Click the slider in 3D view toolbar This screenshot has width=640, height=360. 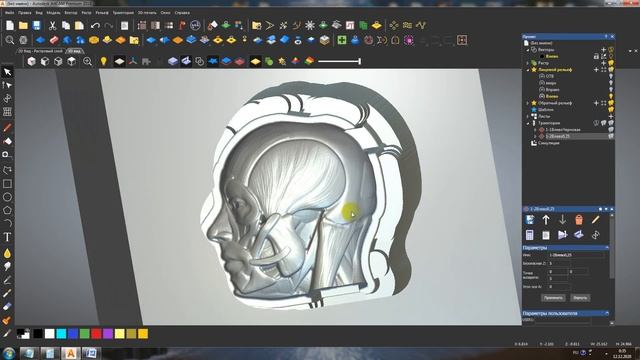(339, 61)
